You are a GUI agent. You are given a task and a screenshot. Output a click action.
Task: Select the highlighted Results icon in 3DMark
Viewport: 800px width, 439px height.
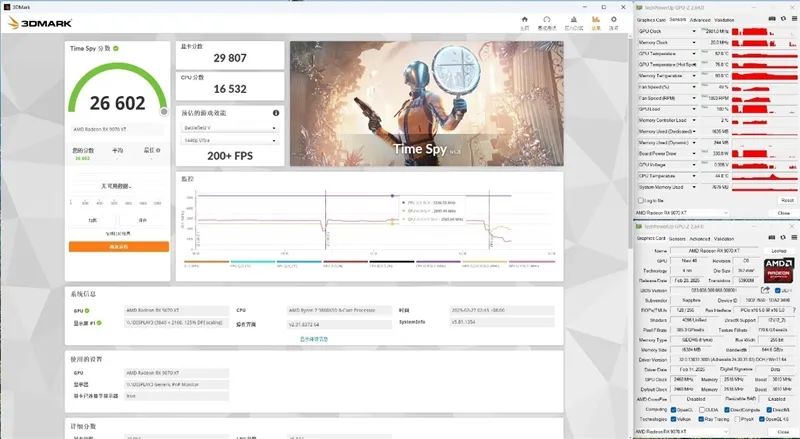pyautogui.click(x=595, y=19)
